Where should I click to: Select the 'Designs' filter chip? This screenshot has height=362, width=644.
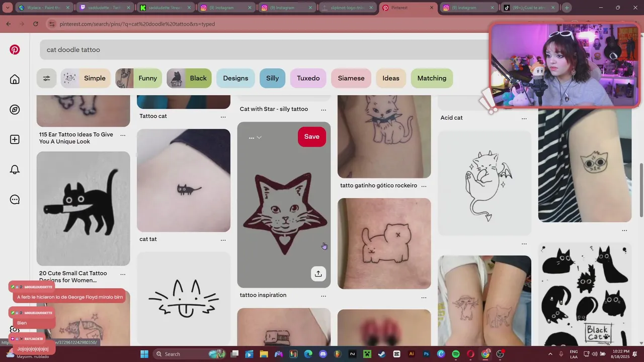point(235,78)
